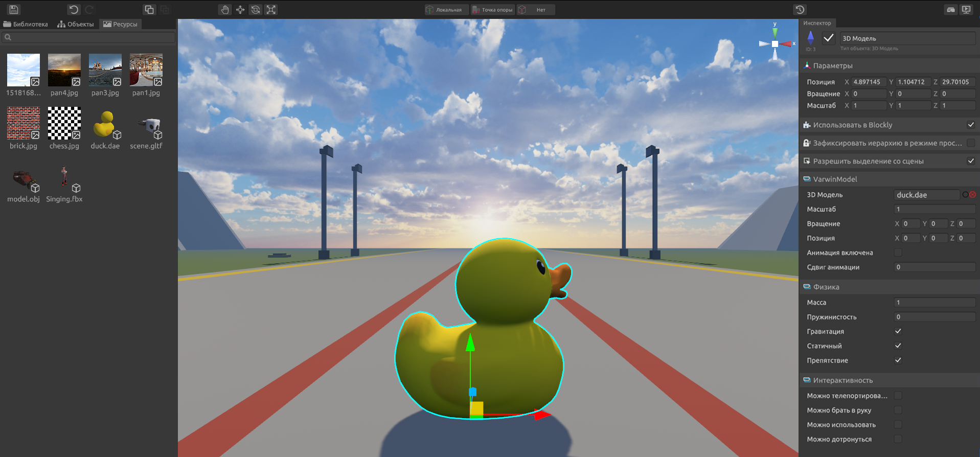
Task: Click the Точка опоры pivot button
Action: (492, 10)
